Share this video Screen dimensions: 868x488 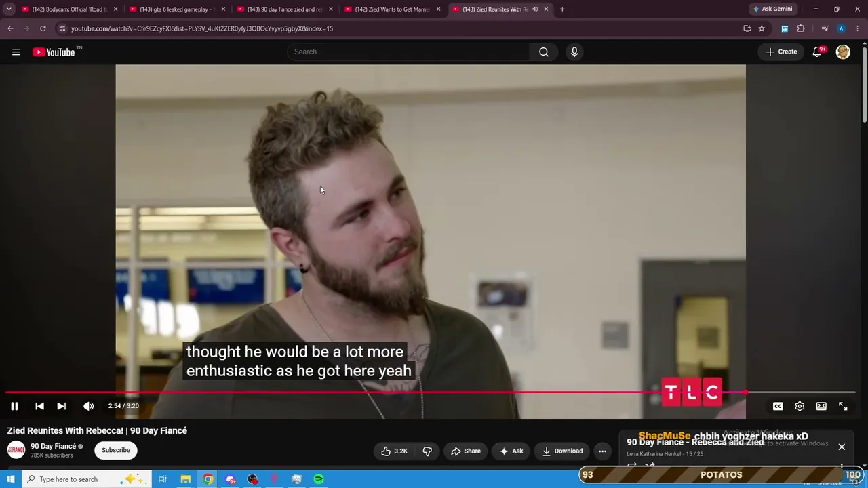(x=466, y=451)
